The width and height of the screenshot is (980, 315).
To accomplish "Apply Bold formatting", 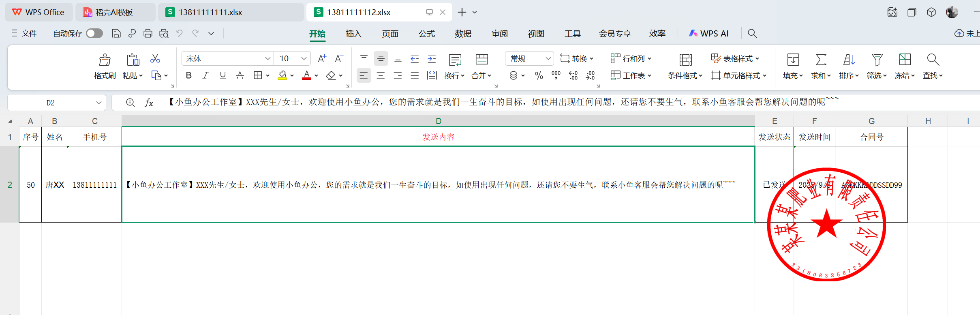I will coord(188,75).
